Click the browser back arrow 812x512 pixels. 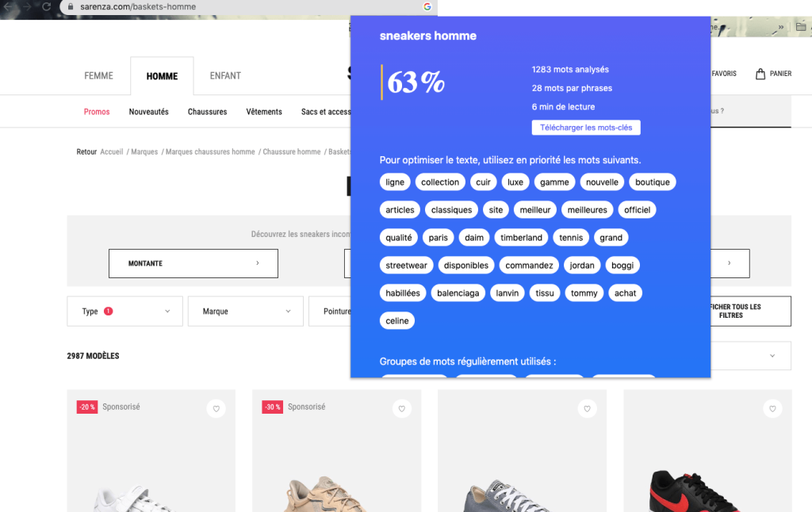tap(7, 6)
